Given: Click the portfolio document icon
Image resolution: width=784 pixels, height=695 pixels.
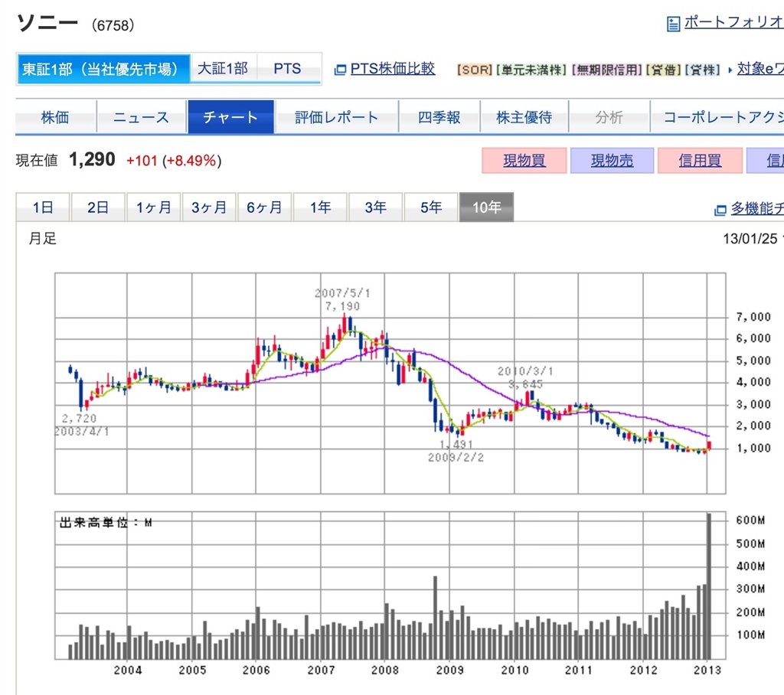Looking at the screenshot, I should pos(673,24).
